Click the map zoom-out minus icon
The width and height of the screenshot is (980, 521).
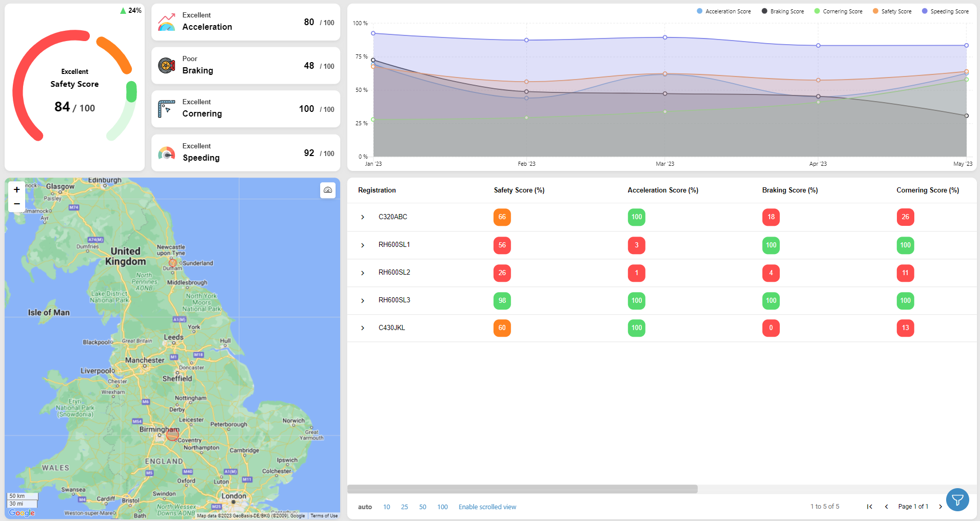coord(16,204)
